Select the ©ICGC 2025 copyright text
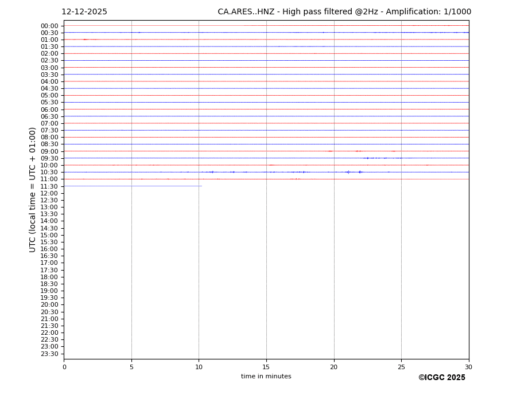Screen dimensions: 532x399 (441, 378)
